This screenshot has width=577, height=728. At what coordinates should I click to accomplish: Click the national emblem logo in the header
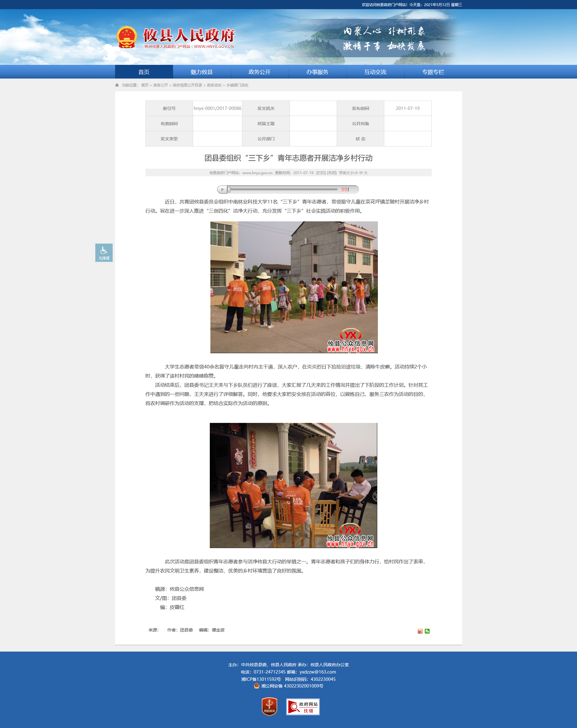click(127, 37)
